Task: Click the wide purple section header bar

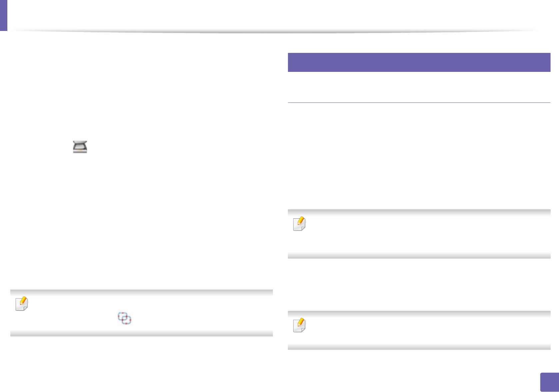Action: point(419,62)
